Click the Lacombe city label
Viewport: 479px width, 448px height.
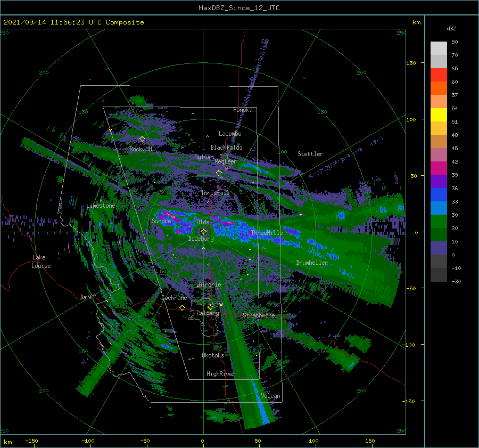coord(230,134)
